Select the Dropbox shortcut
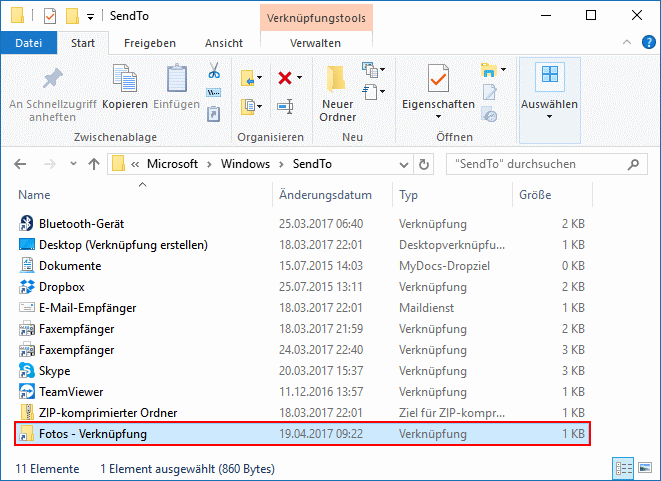Image resolution: width=661 pixels, height=481 pixels. click(303, 287)
